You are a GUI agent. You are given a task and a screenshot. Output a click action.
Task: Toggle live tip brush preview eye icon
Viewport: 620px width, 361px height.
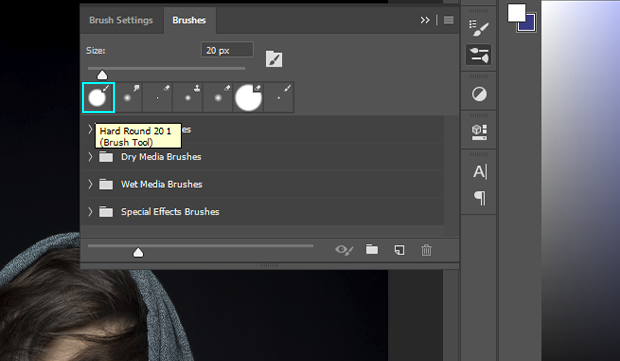coord(344,250)
